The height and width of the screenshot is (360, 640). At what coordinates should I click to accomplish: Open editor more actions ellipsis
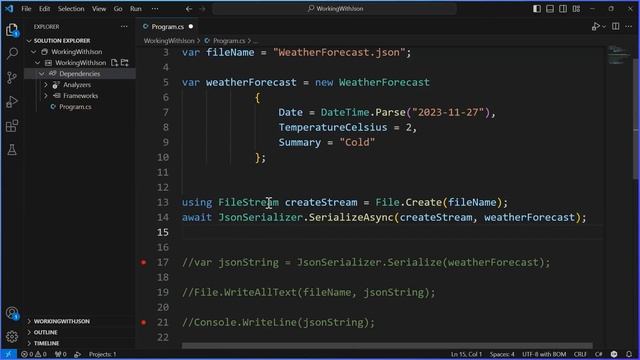coord(629,27)
